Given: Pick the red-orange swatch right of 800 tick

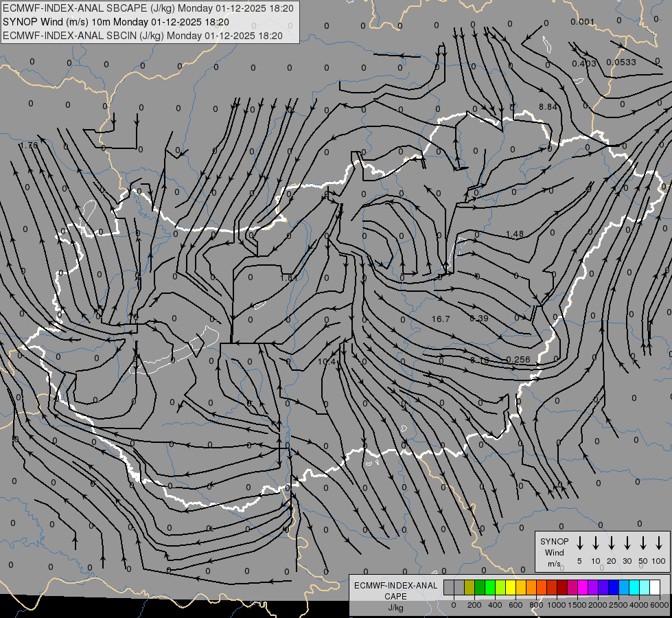Looking at the screenshot, I should coord(542,587).
